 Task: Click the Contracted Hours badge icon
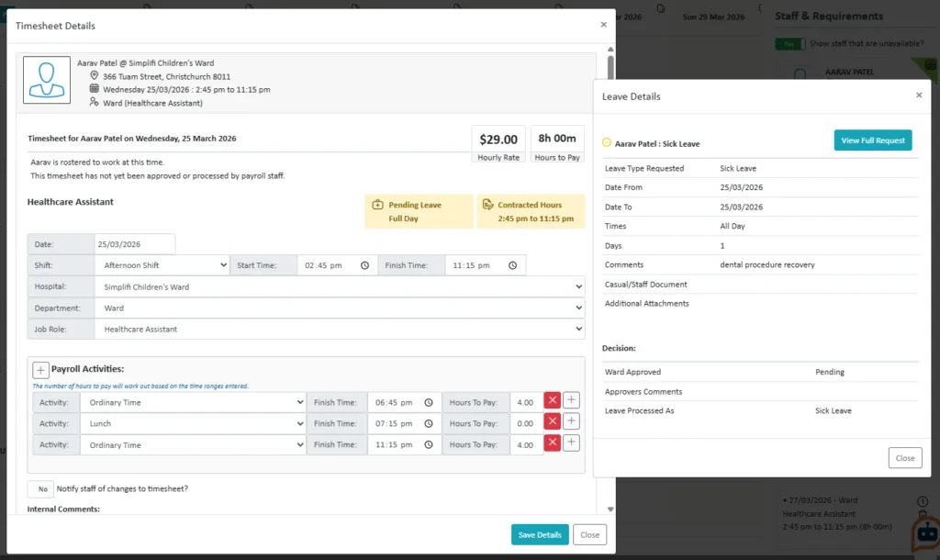(488, 205)
